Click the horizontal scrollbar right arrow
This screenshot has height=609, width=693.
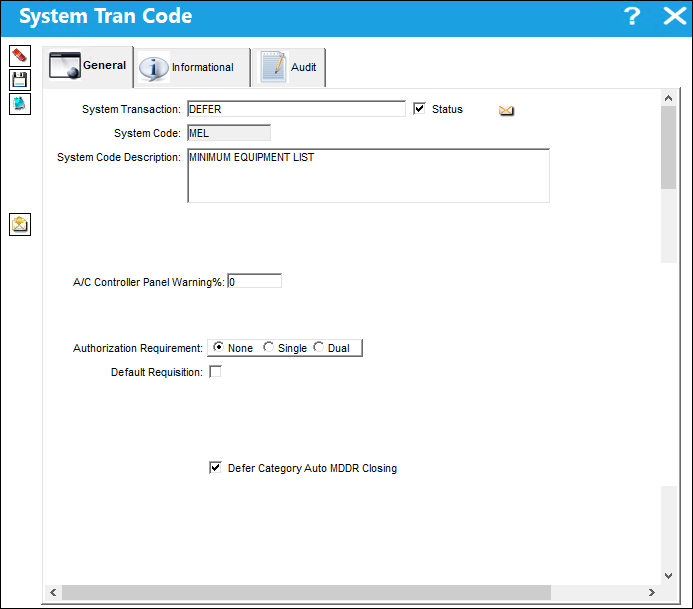point(651,592)
